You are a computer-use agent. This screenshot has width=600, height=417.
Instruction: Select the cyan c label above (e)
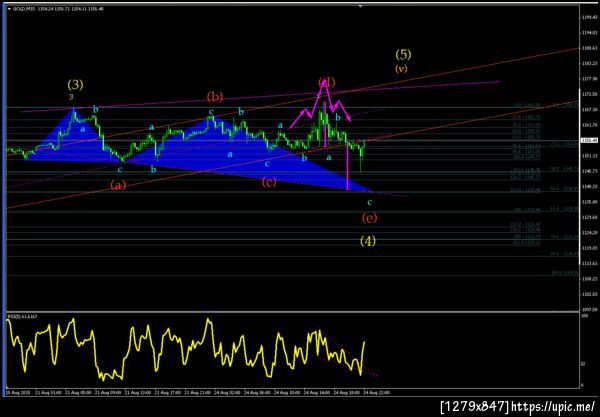click(370, 202)
